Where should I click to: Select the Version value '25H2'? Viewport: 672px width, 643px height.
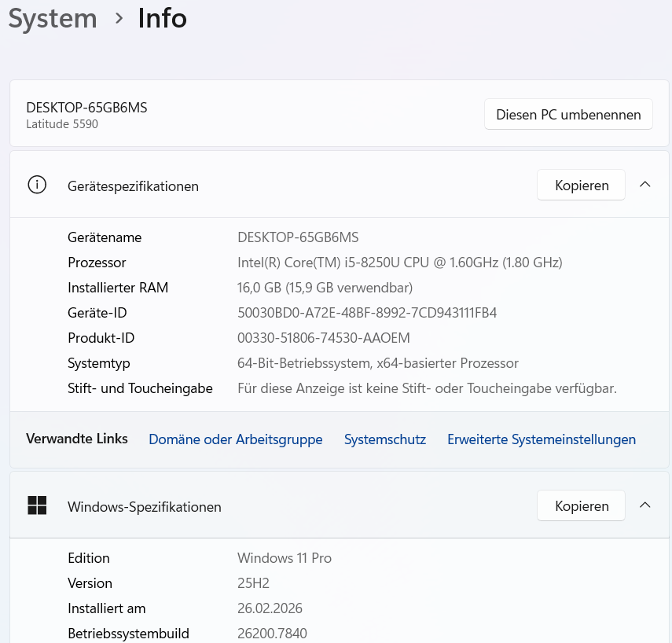point(253,583)
